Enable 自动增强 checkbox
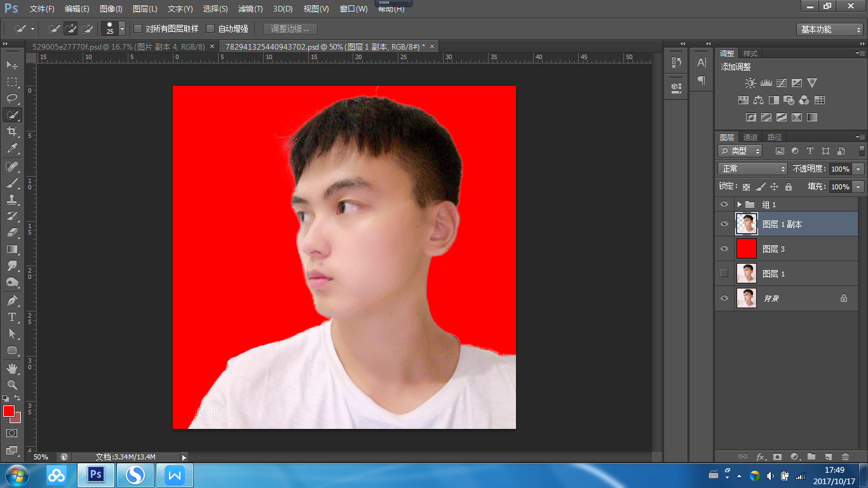Screen dimensions: 868x488 pos(210,29)
